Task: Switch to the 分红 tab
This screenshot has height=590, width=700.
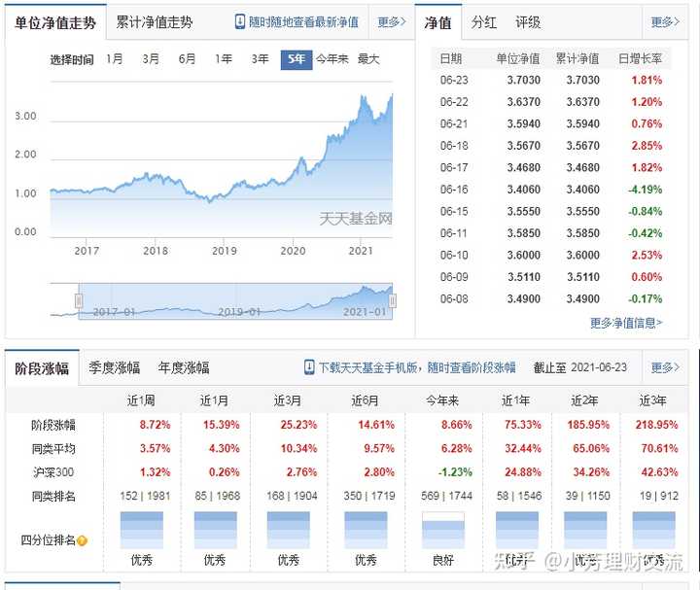Action: (484, 22)
